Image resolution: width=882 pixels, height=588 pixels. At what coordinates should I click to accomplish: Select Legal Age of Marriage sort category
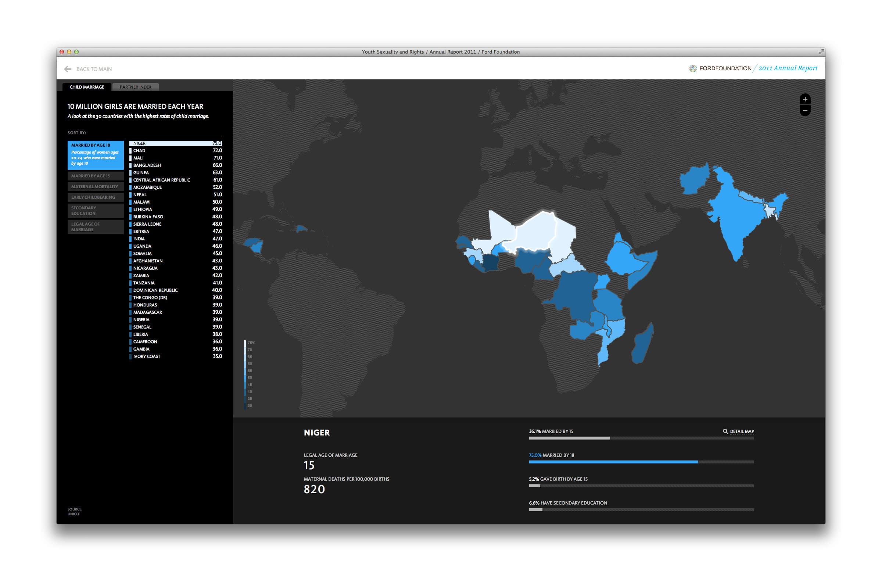click(95, 226)
